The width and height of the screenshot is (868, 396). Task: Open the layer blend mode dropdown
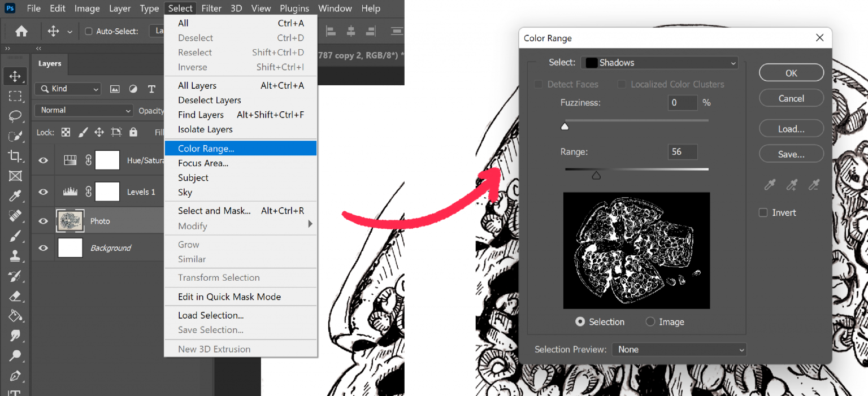(x=83, y=110)
